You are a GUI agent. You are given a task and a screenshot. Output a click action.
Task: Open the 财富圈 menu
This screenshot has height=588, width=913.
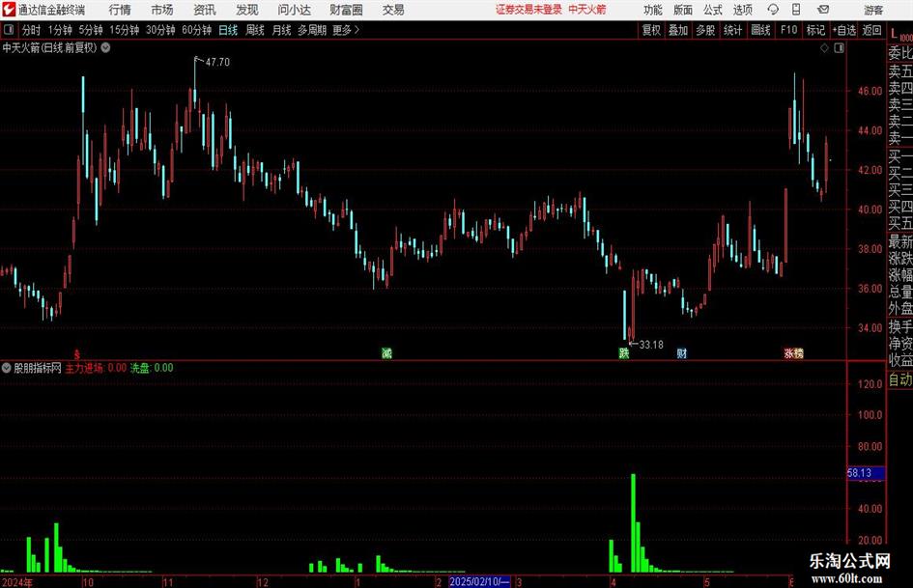coord(346,10)
